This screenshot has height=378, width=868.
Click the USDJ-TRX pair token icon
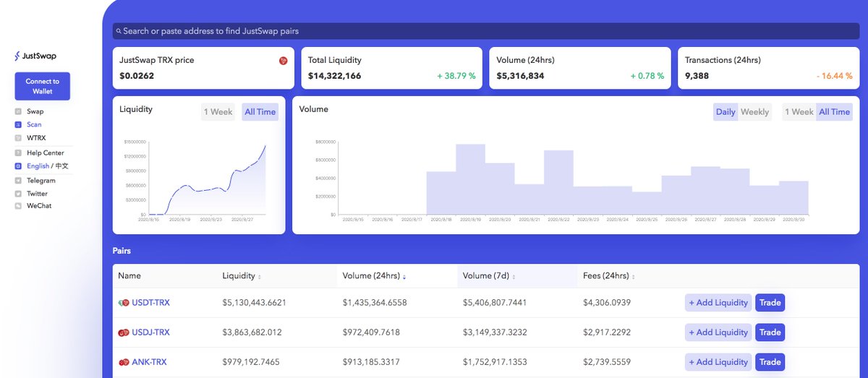[x=124, y=332]
